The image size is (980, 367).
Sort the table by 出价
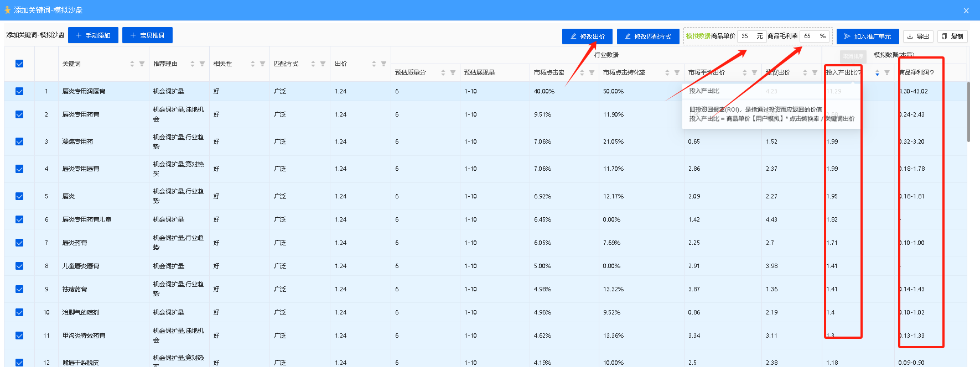click(x=374, y=64)
